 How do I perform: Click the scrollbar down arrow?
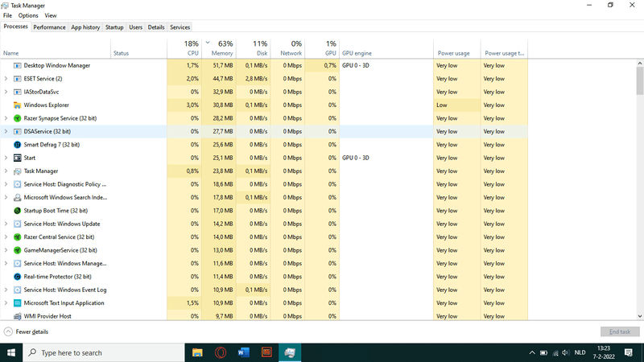click(x=639, y=316)
